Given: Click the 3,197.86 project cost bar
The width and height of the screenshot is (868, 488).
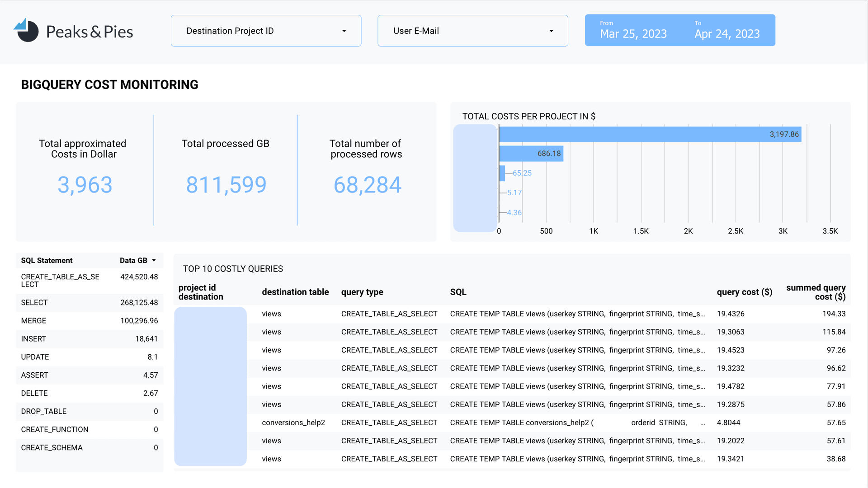Looking at the screenshot, I should (x=650, y=134).
